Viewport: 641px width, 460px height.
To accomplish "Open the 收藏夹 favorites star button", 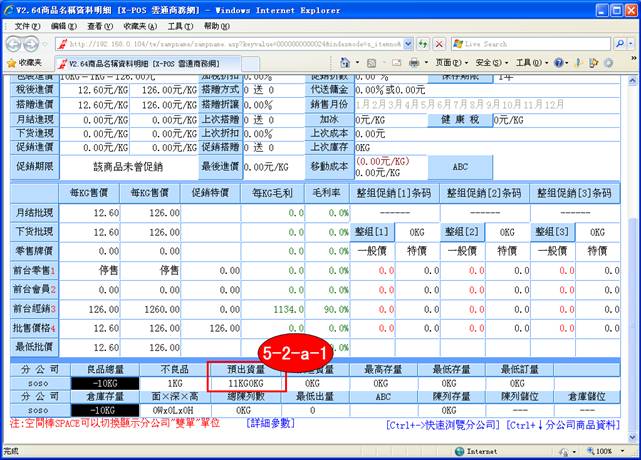I will (24, 62).
